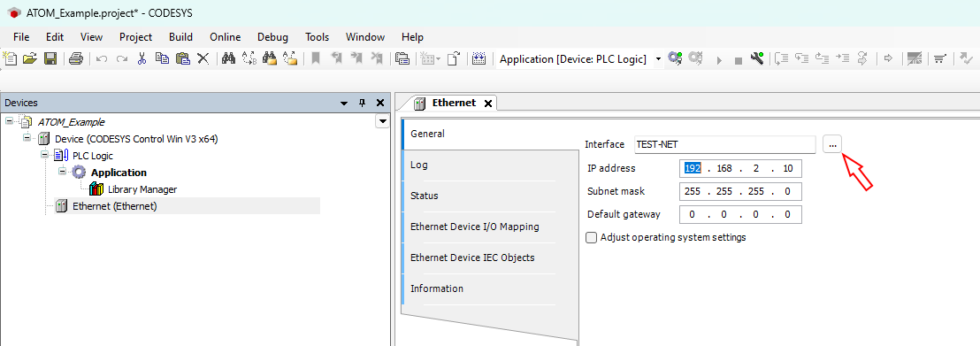Open the View menu
The width and height of the screenshot is (980, 346).
click(91, 37)
